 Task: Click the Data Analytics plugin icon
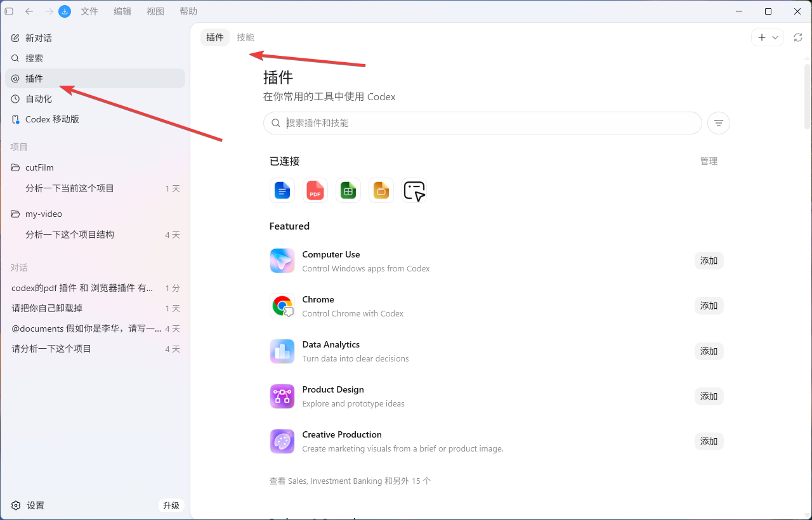coord(282,351)
